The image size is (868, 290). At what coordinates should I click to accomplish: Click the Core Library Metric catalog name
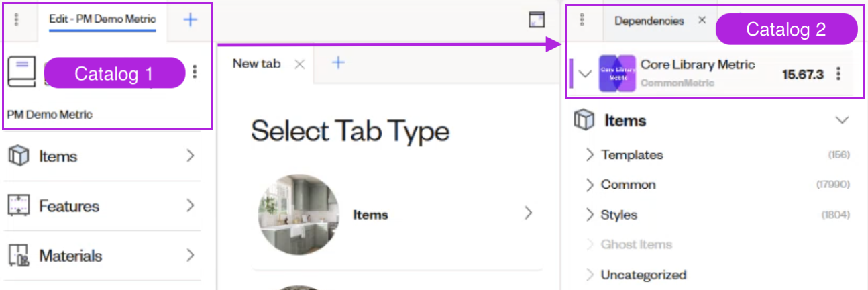698,64
